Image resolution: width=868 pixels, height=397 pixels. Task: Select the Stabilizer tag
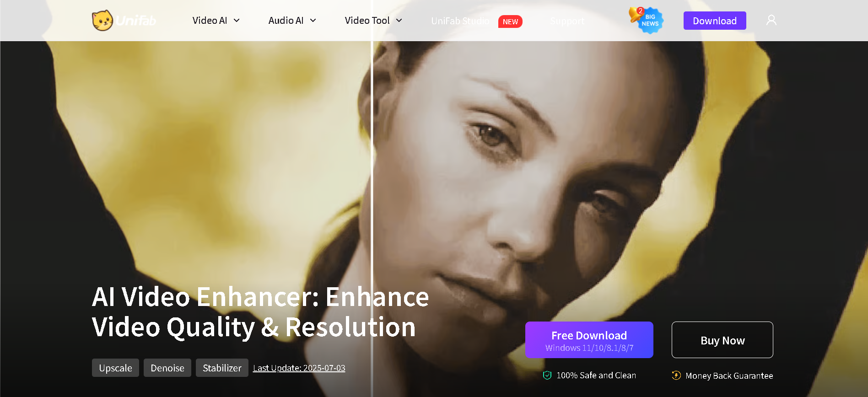click(222, 368)
